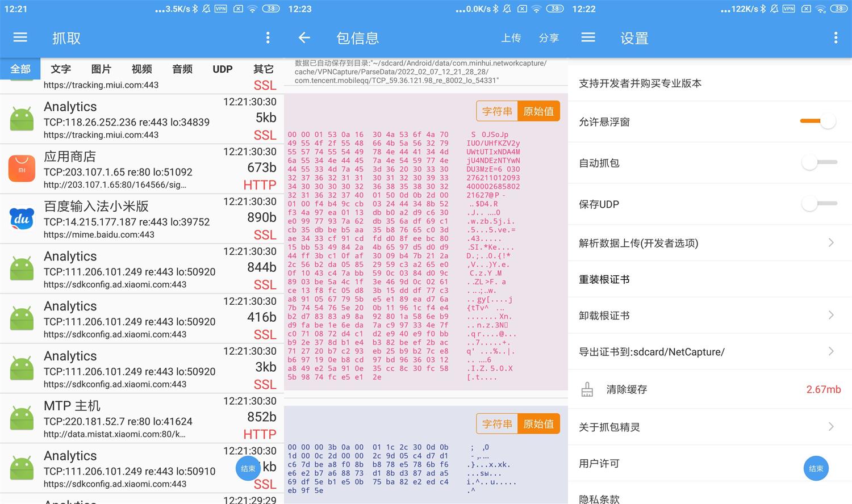
Task: Switch to the 图片 filter tab
Action: click(101, 69)
